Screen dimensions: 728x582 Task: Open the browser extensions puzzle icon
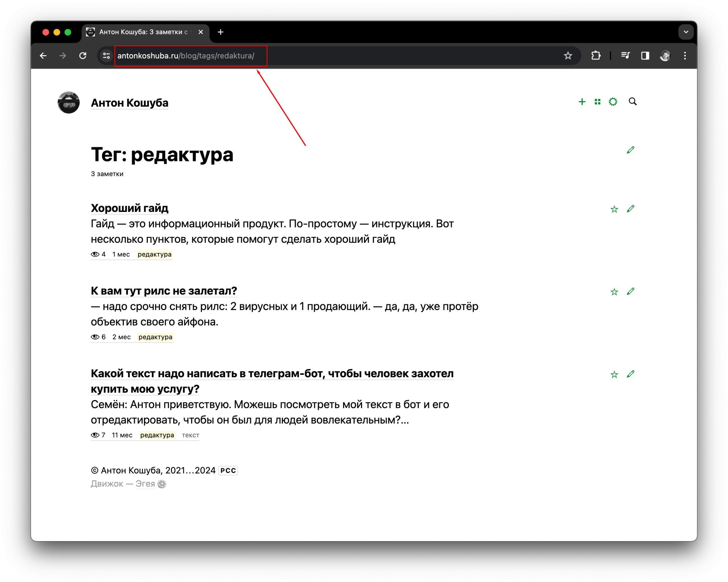596,56
